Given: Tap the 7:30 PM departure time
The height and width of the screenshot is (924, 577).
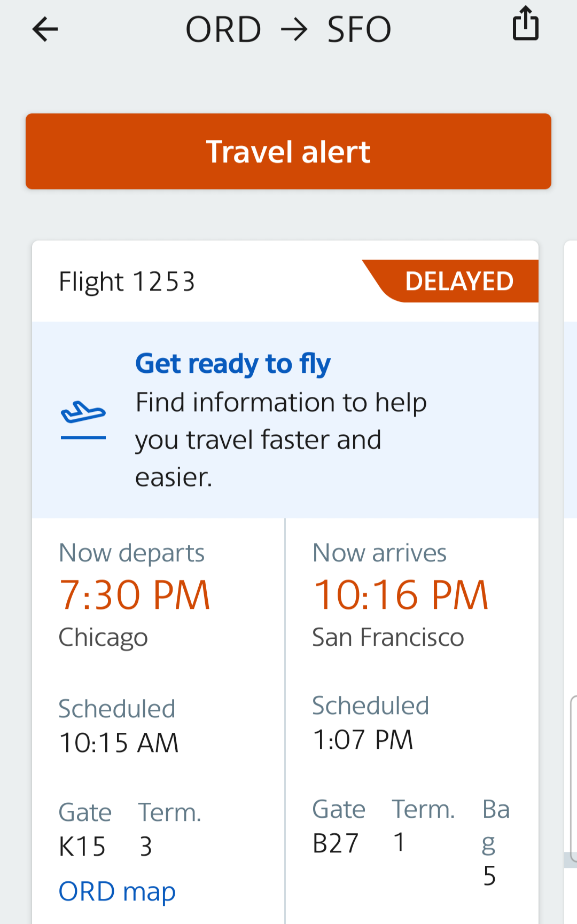Looking at the screenshot, I should click(x=135, y=595).
